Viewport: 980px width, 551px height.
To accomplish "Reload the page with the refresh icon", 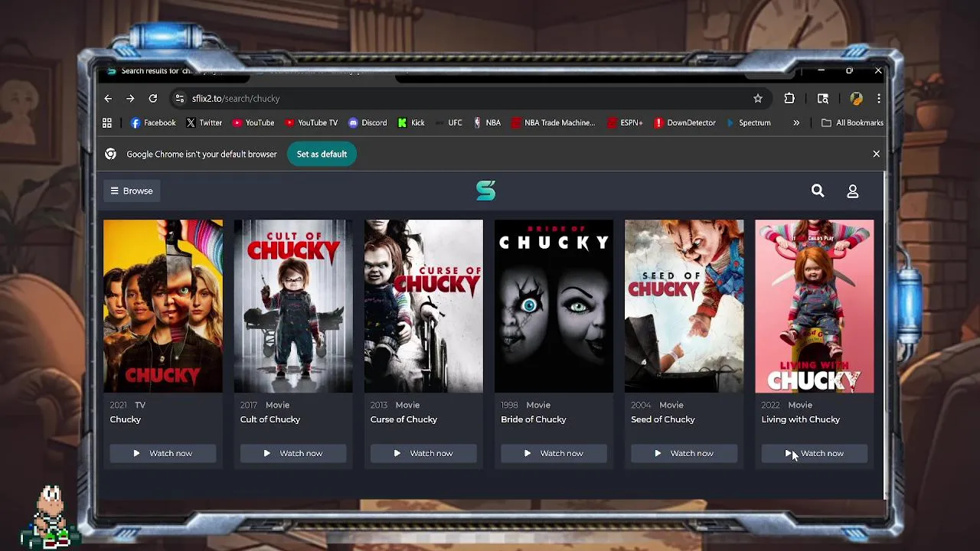I will pyautogui.click(x=153, y=99).
